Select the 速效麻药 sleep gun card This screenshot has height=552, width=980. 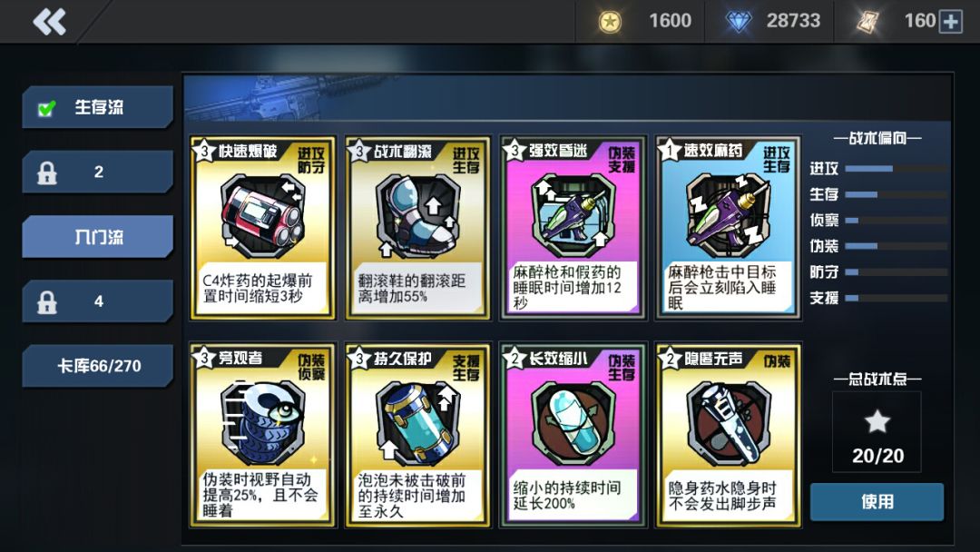click(x=728, y=228)
